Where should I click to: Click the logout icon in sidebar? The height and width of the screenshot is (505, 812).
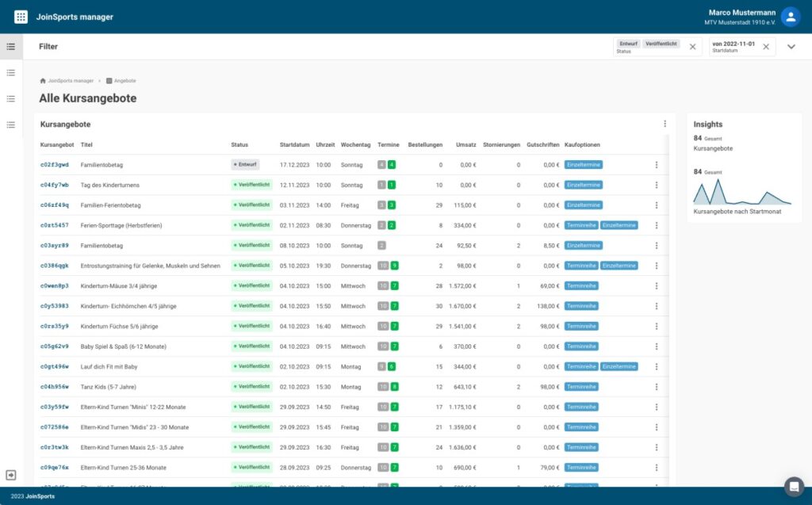(x=11, y=474)
